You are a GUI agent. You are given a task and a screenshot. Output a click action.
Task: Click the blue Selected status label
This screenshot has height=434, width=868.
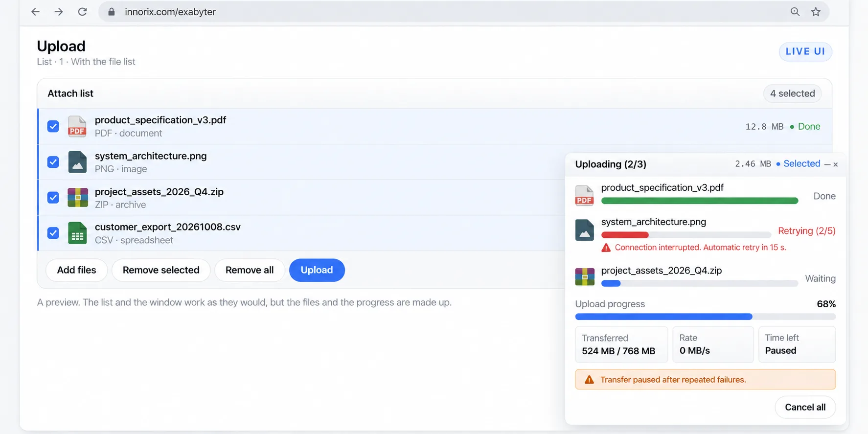click(x=802, y=164)
